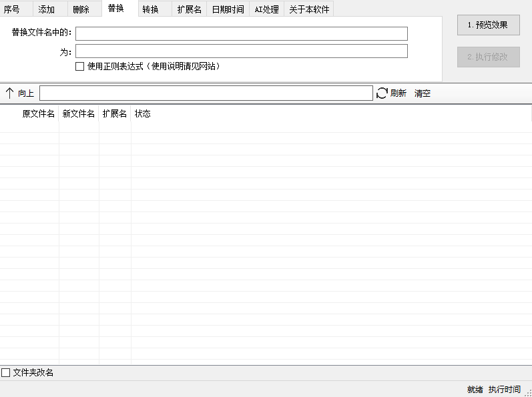Switch to the 扩展名 tab
532x397 pixels.
190,9
